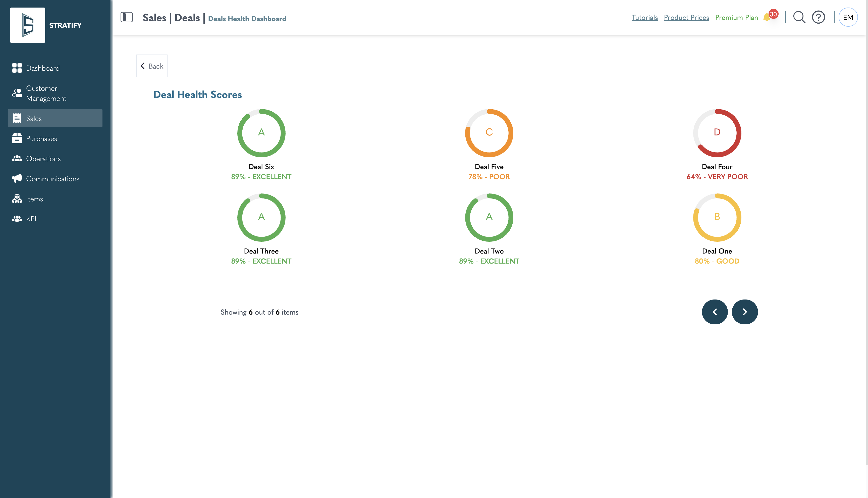The width and height of the screenshot is (868, 498).
Task: Open the help question mark icon
Action: [819, 17]
